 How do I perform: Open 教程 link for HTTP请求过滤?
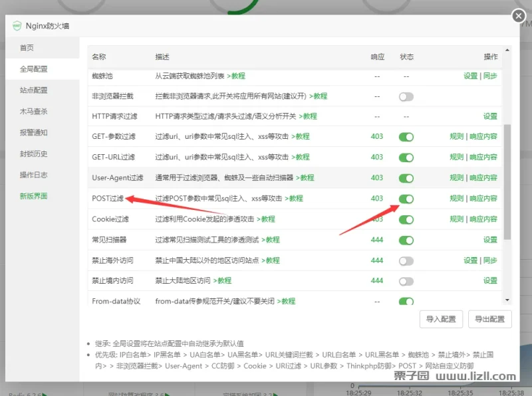click(308, 116)
